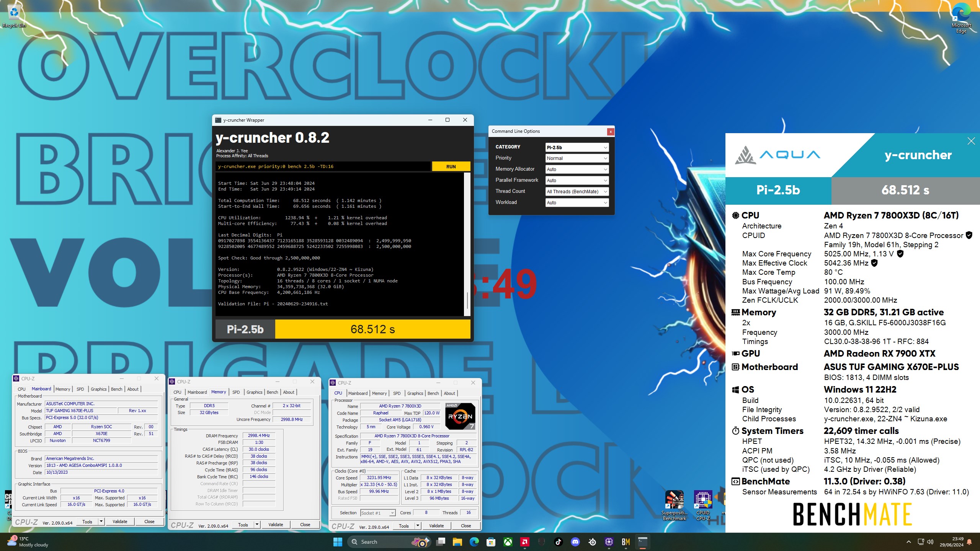Switch to Memory tab in CPU-Z CPU window
The width and height of the screenshot is (980, 551).
[x=379, y=393]
